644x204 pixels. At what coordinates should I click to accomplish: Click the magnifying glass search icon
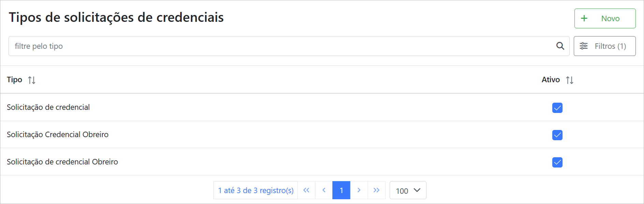click(560, 46)
